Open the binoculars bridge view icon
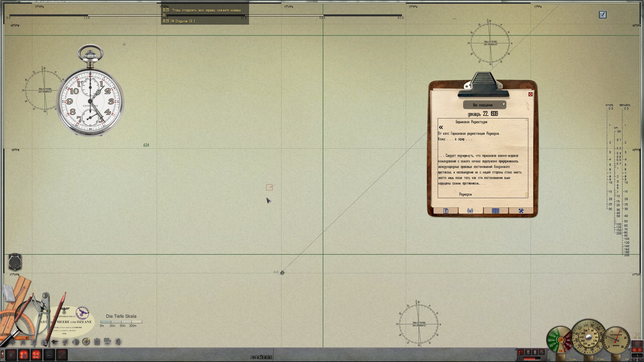Viewport: 644px width, 362px height. (44, 343)
